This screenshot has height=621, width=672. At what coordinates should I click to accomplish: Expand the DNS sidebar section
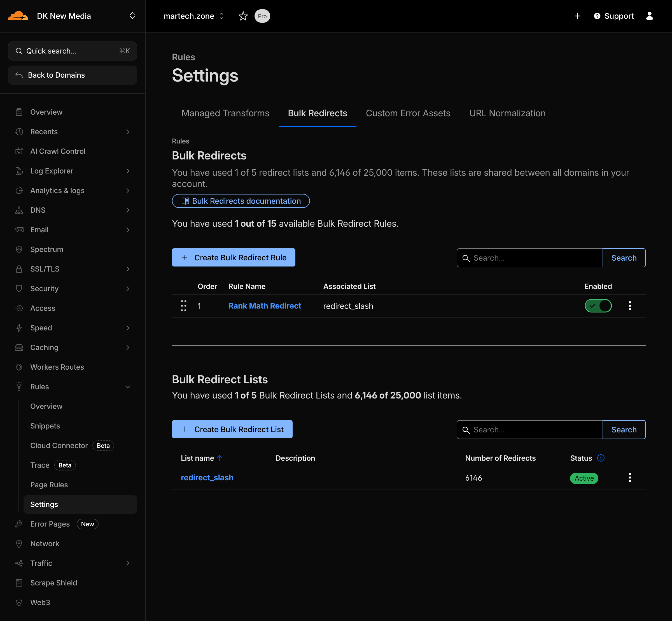(128, 210)
